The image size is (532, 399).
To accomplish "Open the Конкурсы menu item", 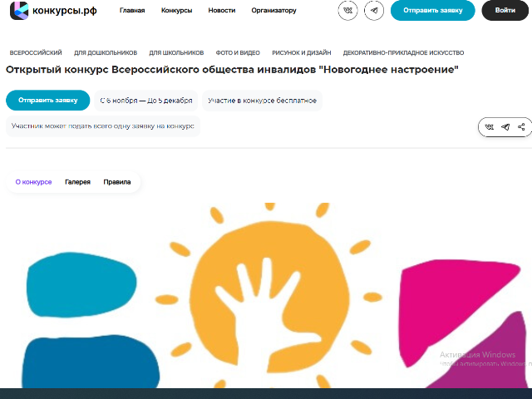I will pyautogui.click(x=176, y=11).
